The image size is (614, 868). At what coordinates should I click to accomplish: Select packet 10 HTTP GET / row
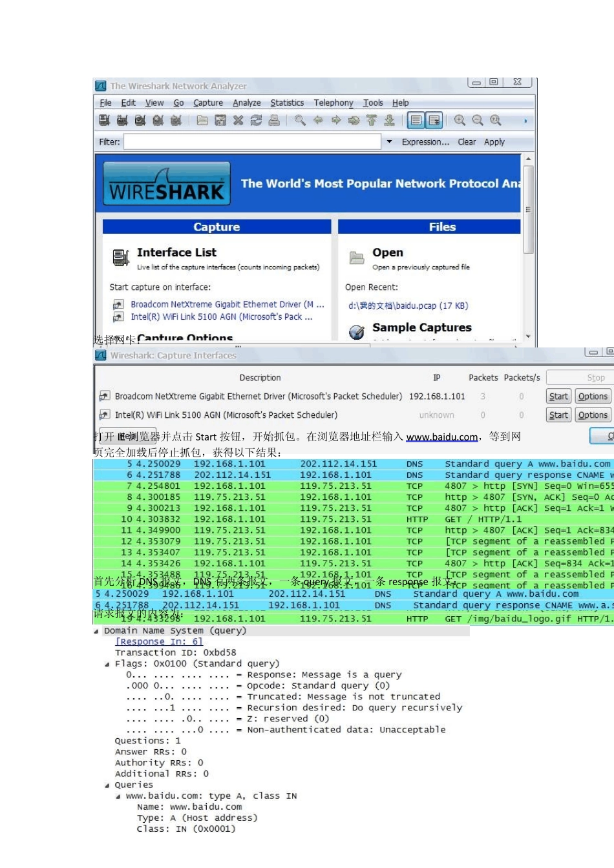pos(354,519)
